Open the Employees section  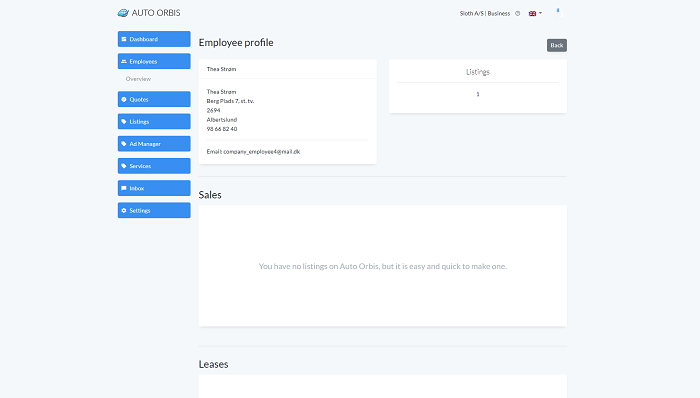point(154,61)
